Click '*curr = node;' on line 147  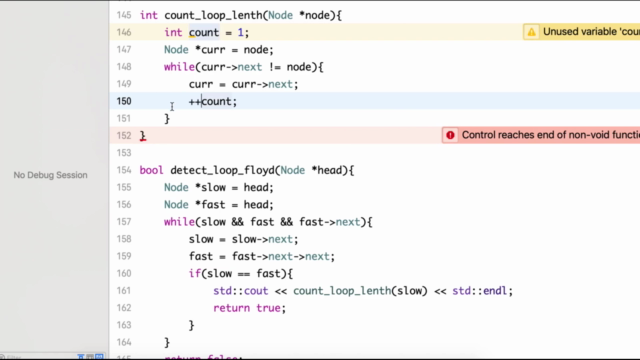(x=234, y=50)
